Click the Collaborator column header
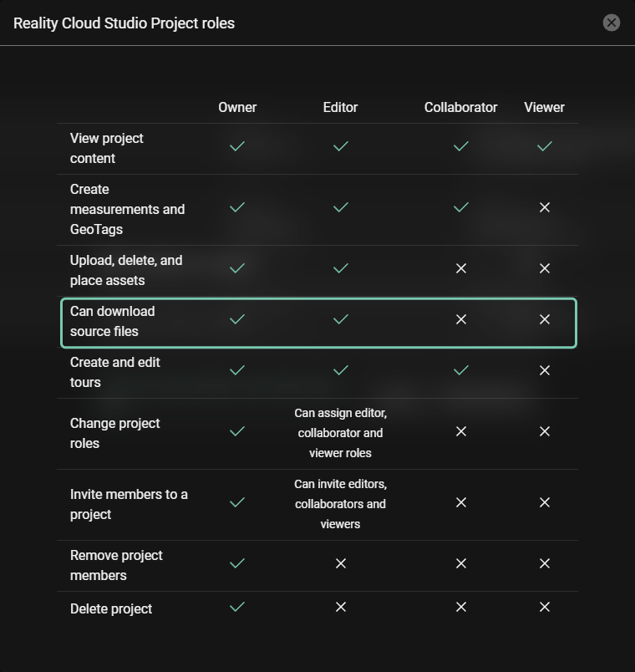Viewport: 635px width, 672px height. (460, 107)
